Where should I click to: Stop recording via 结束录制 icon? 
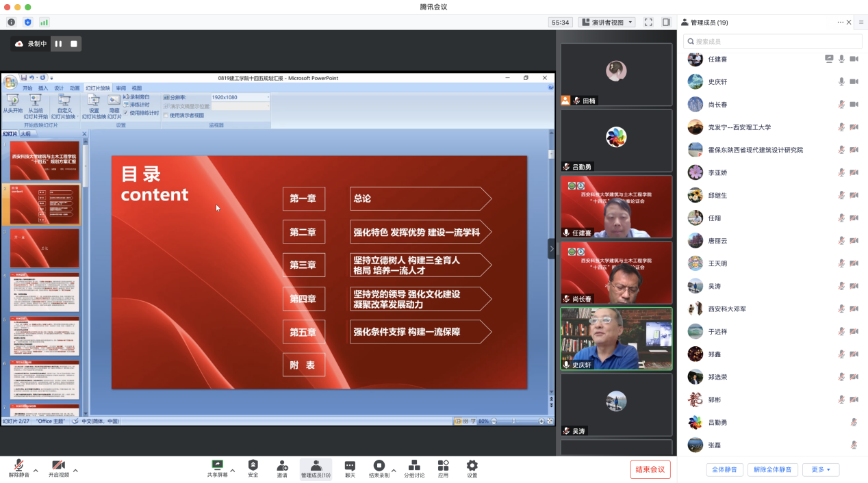(379, 465)
